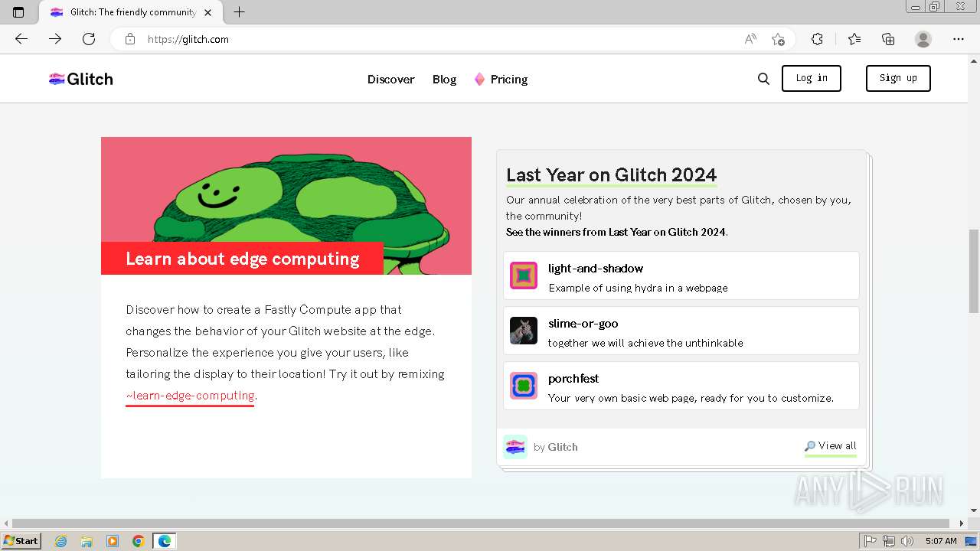Open the Collections icon
This screenshot has height=551, width=980.
click(x=888, y=39)
